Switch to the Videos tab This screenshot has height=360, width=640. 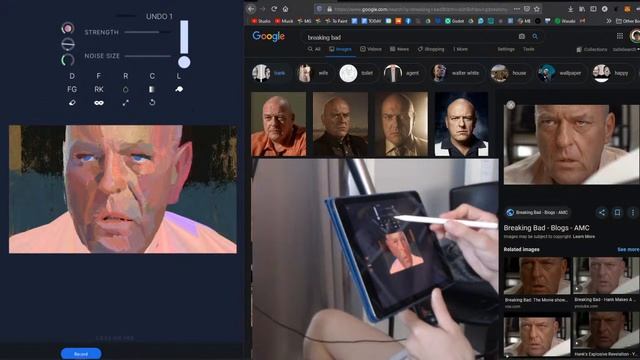371,49
